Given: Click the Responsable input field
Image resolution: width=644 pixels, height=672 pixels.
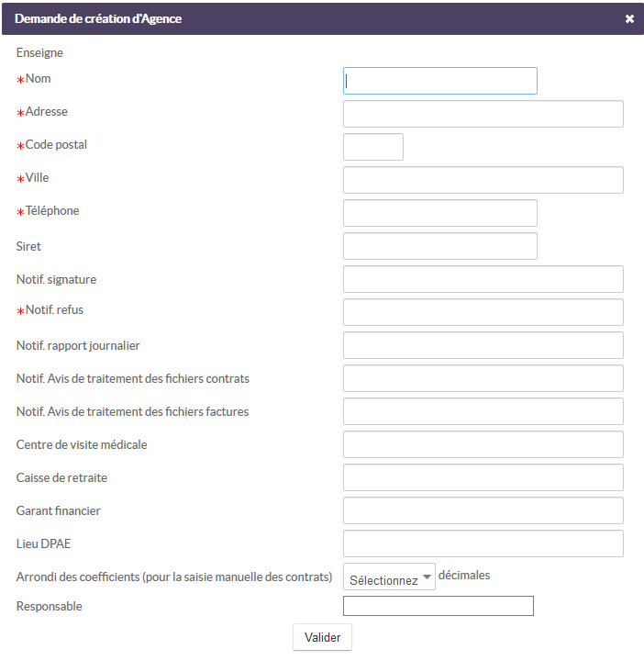Looking at the screenshot, I should (x=438, y=606).
